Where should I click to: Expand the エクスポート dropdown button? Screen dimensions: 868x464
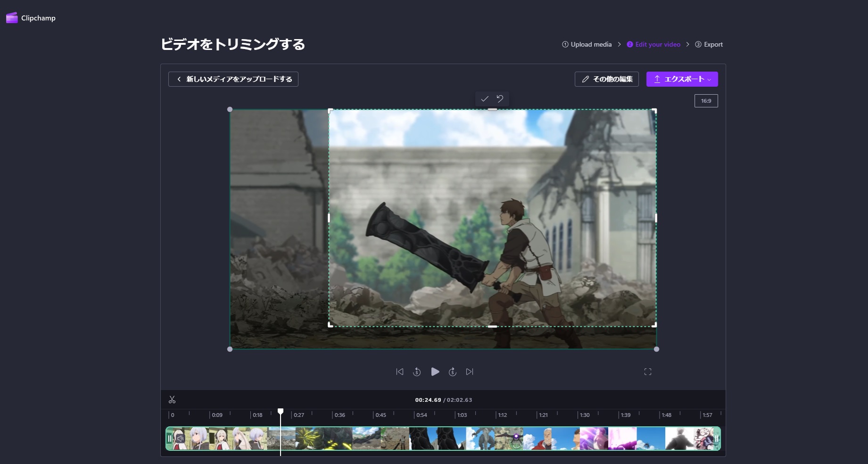(x=682, y=79)
